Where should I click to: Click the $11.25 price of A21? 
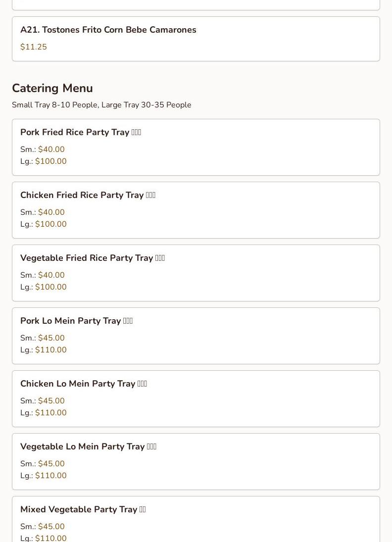(34, 47)
